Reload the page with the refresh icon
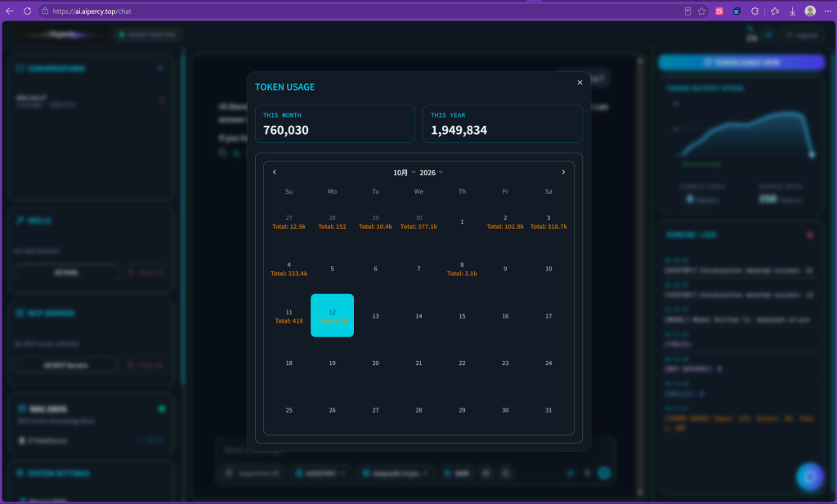This screenshot has height=504, width=837. click(x=27, y=11)
